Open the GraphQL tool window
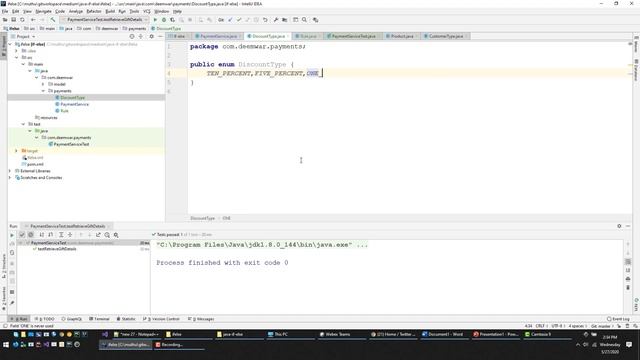 [x=72, y=319]
